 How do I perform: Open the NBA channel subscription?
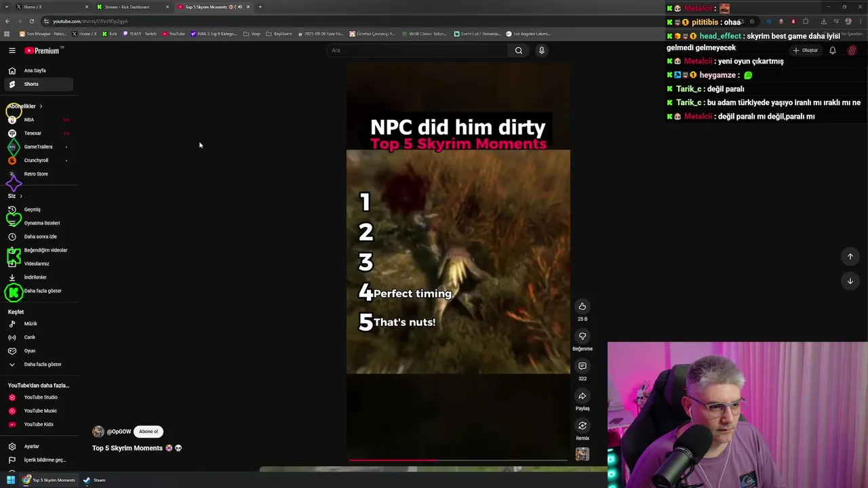tap(38, 120)
